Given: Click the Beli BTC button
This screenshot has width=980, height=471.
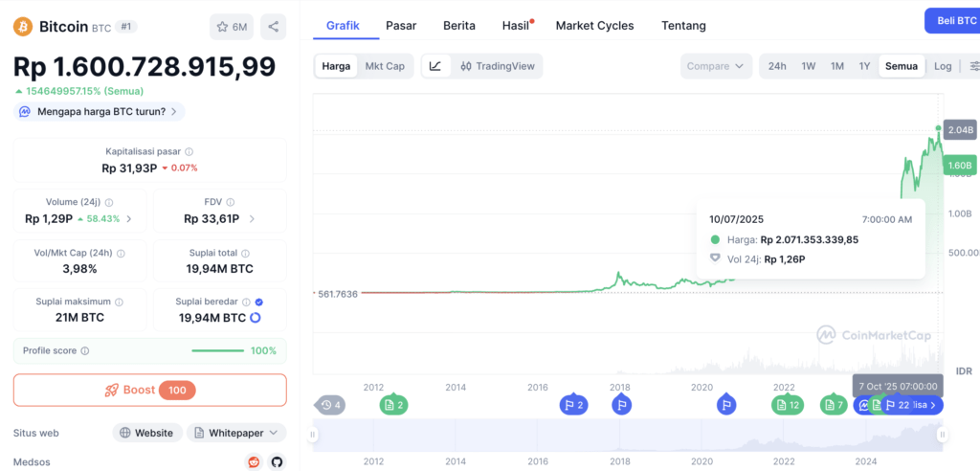Looking at the screenshot, I should [952, 21].
